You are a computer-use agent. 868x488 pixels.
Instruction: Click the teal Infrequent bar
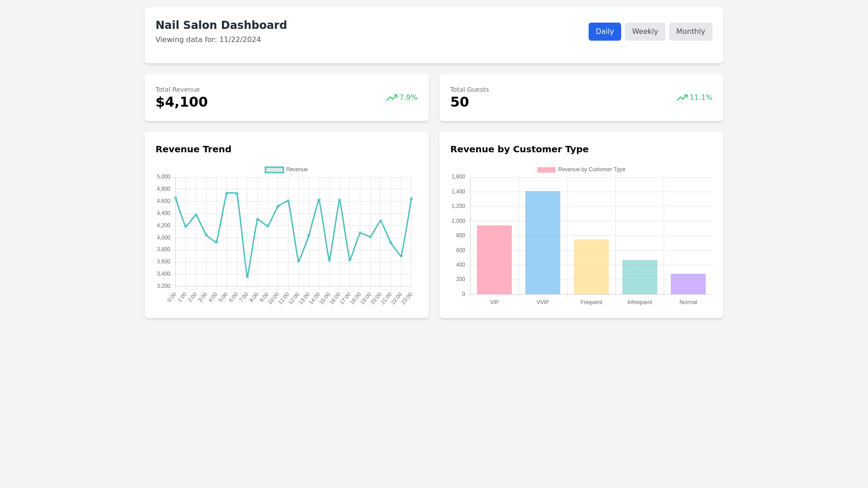[x=639, y=277]
